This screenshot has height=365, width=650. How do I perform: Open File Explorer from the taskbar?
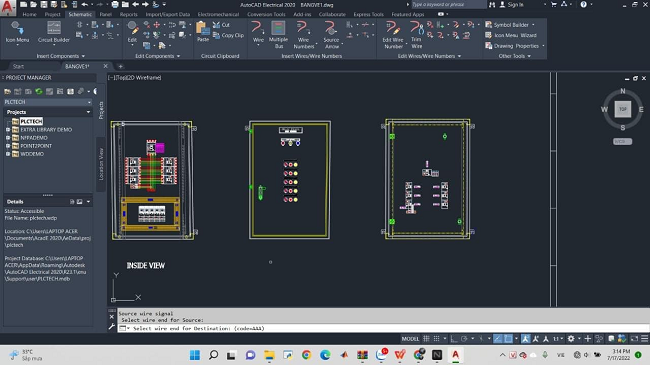(269, 355)
